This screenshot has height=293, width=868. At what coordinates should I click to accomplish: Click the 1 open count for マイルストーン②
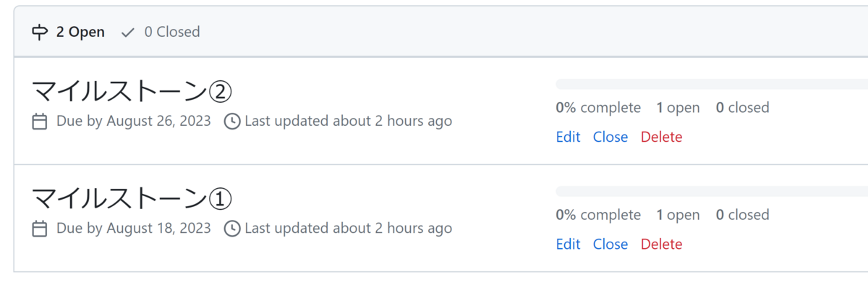678,108
